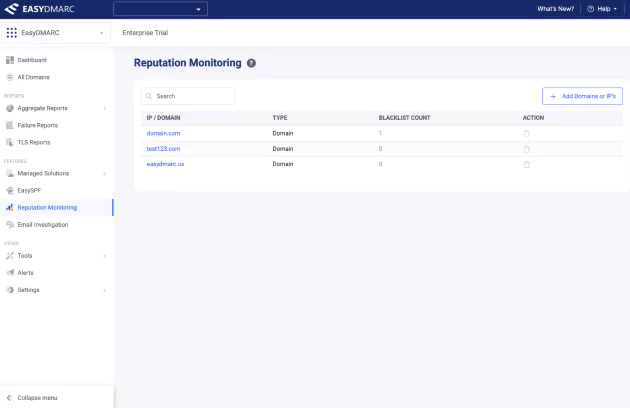The height and width of the screenshot is (408, 630).
Task: Open Failure Reports menu item
Action: pyautogui.click(x=38, y=125)
